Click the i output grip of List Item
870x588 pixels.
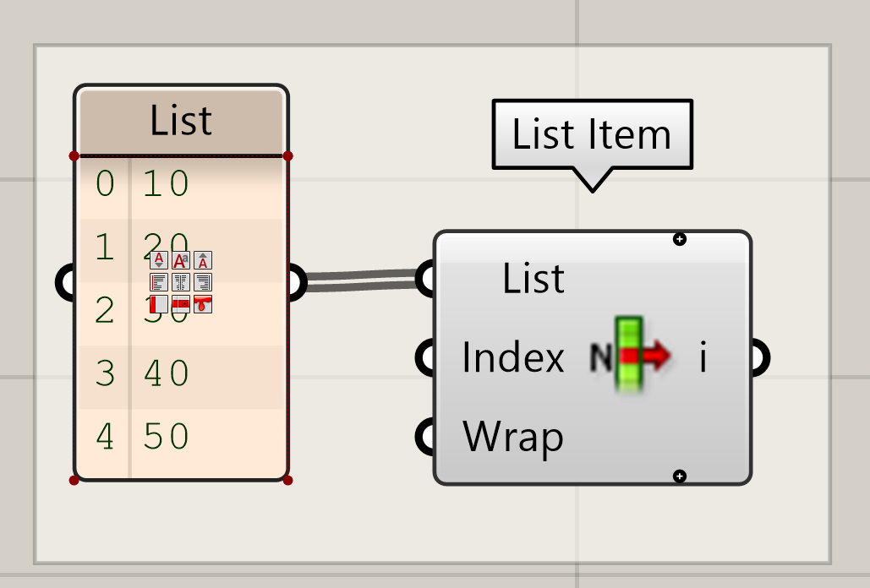762,357
